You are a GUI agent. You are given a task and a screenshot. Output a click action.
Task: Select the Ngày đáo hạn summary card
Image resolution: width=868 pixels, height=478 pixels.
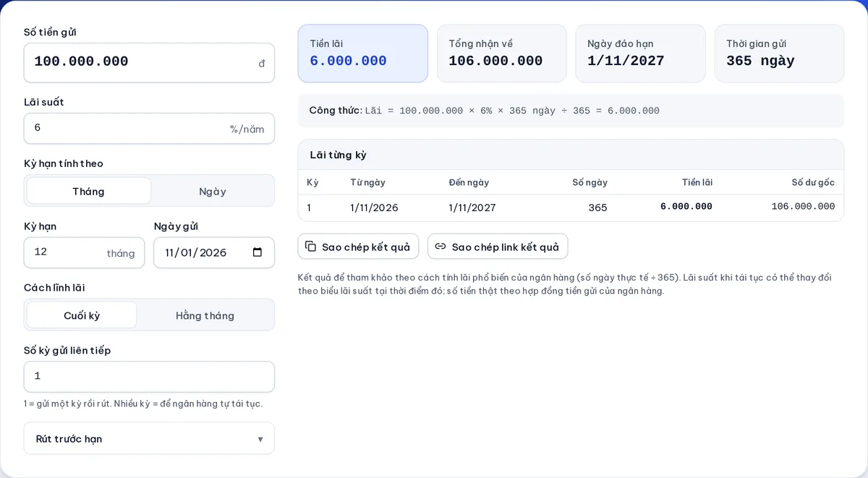[x=640, y=54]
